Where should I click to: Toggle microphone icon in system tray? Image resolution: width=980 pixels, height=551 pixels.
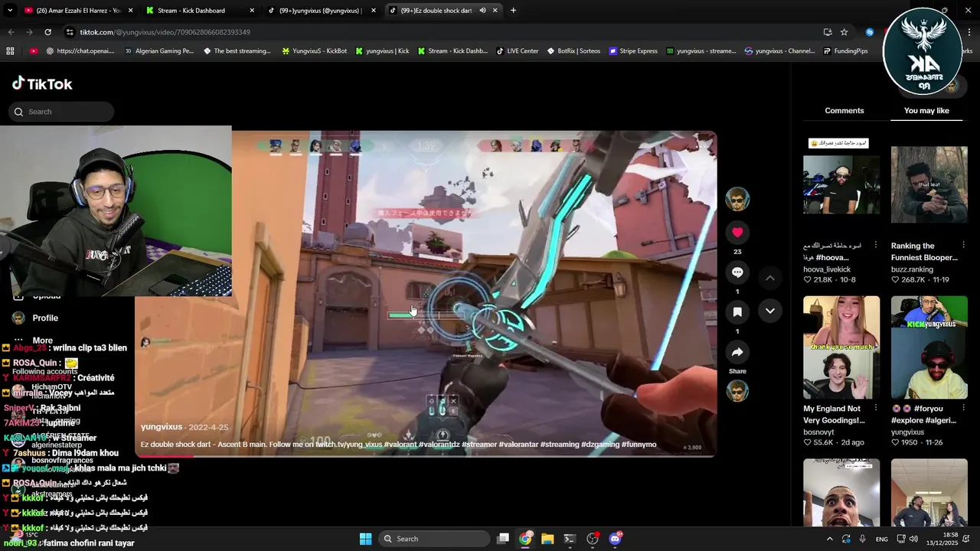click(863, 539)
